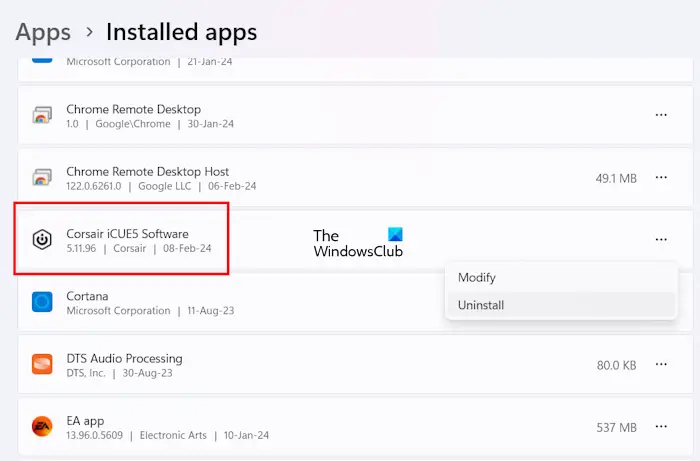Viewport: 700px width, 461px height.
Task: Open more options for EA app
Action: (x=661, y=427)
